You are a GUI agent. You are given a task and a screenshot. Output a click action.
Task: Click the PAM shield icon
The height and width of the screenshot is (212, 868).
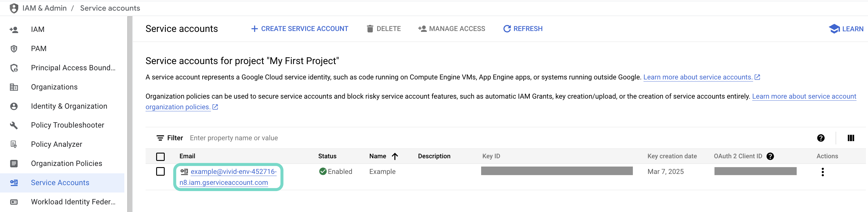click(x=14, y=49)
